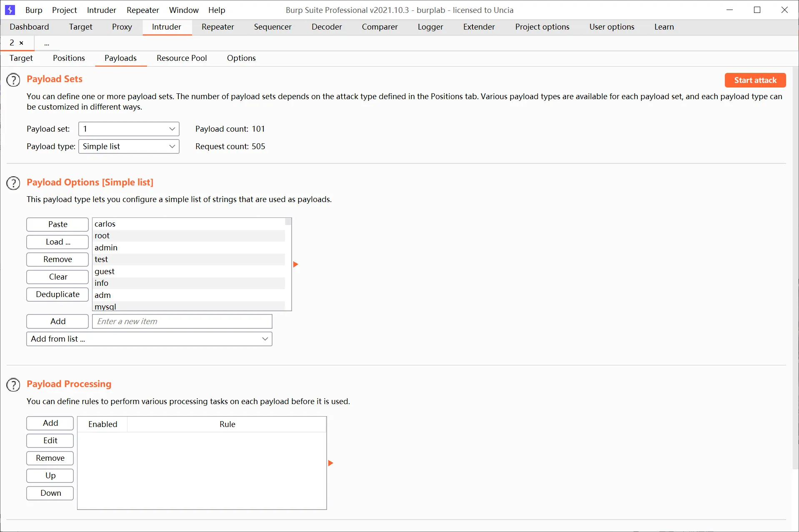Go to the Sequencer tab
Screen dimensions: 799x532
272,27
